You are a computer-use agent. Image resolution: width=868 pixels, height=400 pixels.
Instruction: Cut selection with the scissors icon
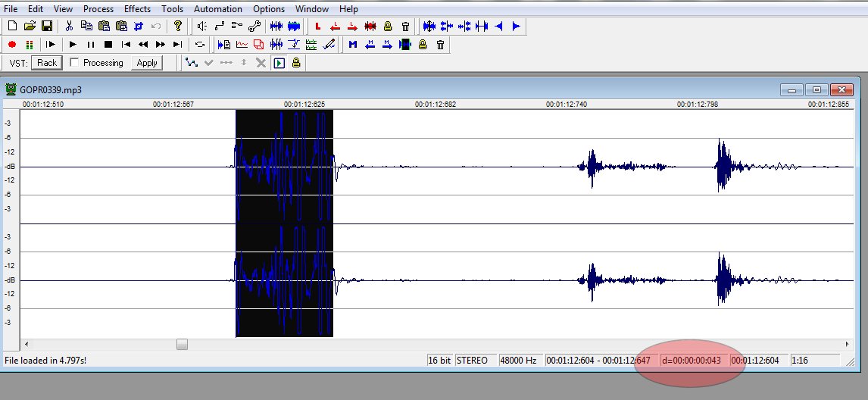point(69,26)
